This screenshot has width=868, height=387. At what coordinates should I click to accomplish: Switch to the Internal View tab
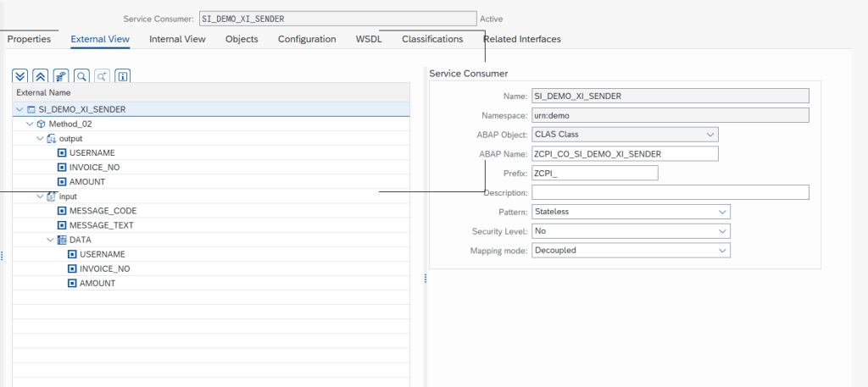(x=177, y=39)
